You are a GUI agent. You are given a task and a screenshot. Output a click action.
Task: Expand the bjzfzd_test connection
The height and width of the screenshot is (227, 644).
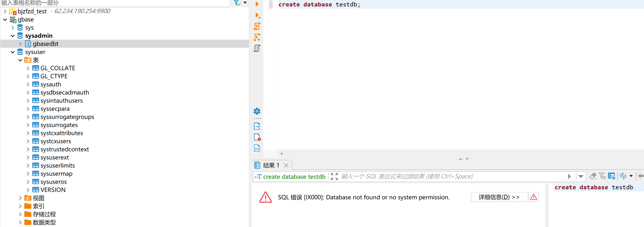(x=5, y=11)
